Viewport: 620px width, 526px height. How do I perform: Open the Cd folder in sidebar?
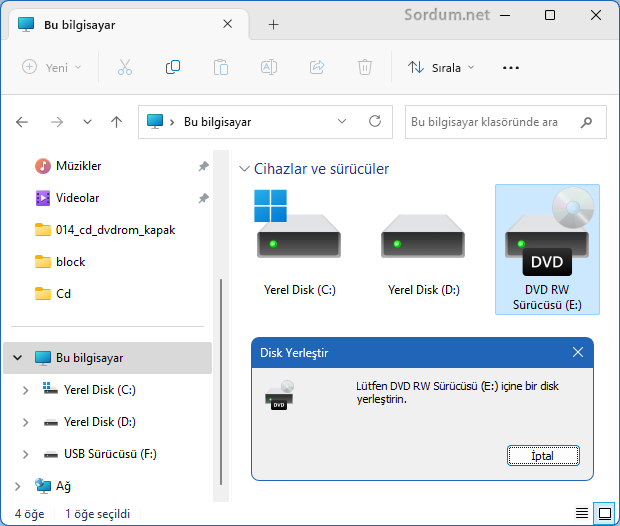click(x=53, y=294)
